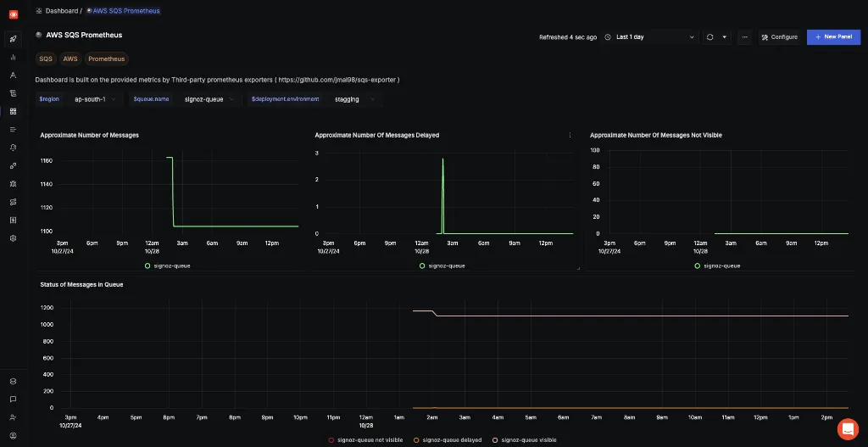The image size is (868, 447).
Task: Open Alerts bell icon in sidebar
Action: tap(14, 148)
